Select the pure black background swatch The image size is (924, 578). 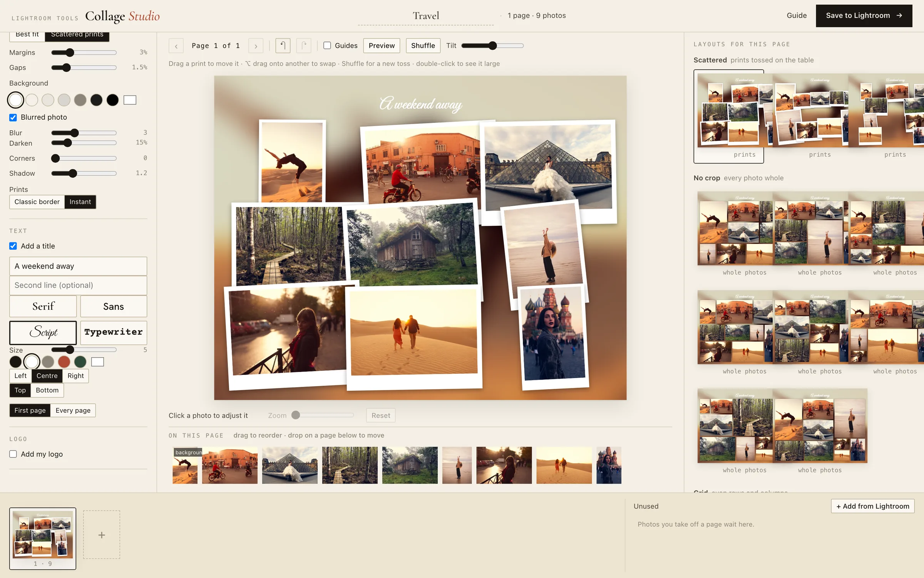[x=112, y=100]
